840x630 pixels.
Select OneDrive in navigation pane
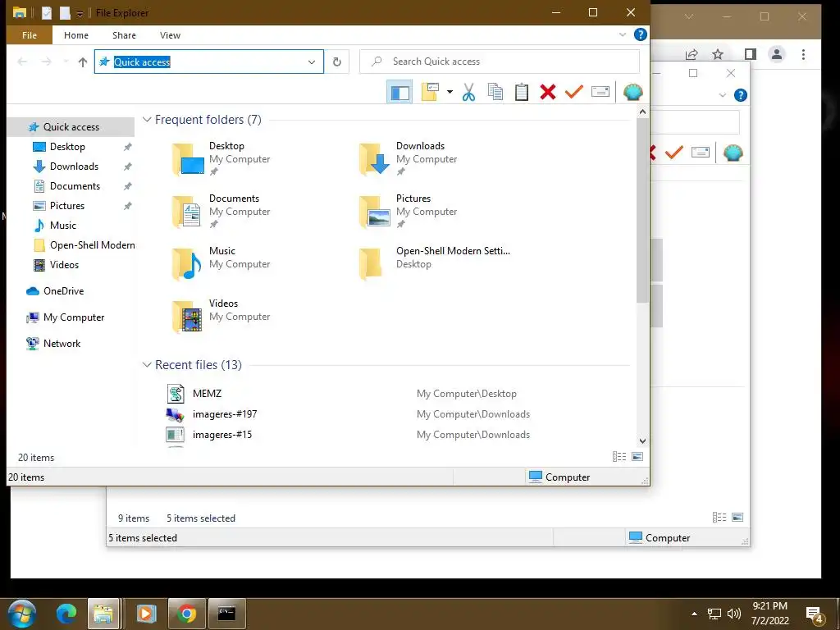[63, 291]
